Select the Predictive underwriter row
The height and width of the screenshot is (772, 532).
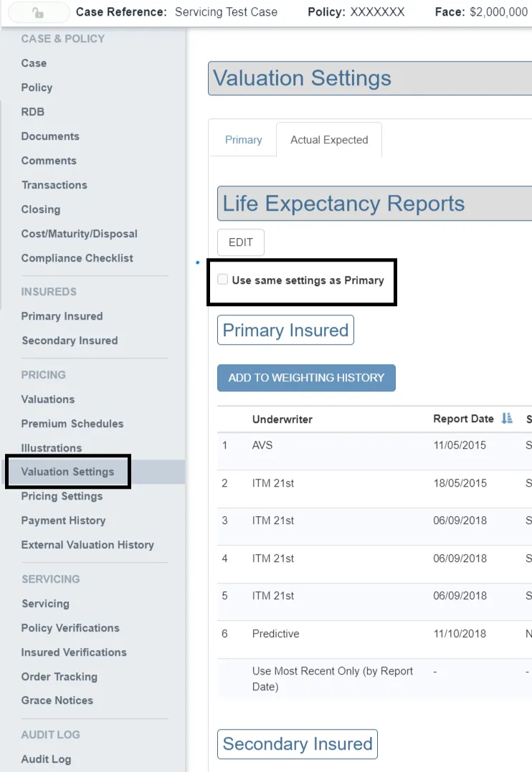pos(275,634)
